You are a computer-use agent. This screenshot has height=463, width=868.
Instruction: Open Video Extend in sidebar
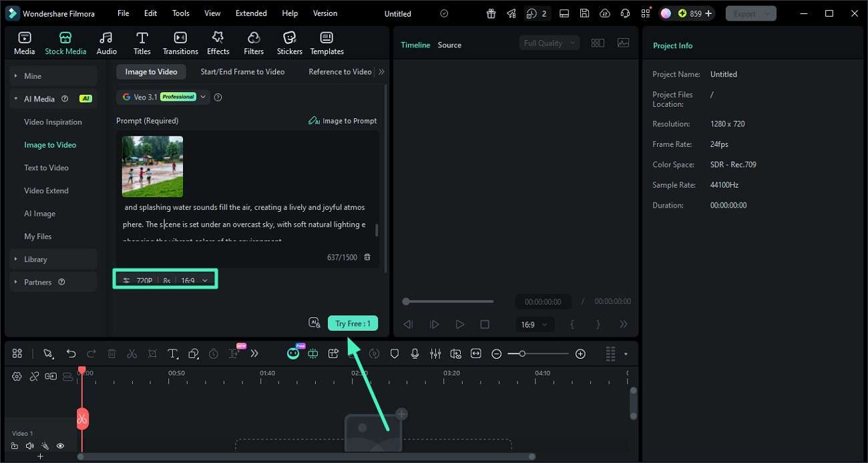coord(46,190)
